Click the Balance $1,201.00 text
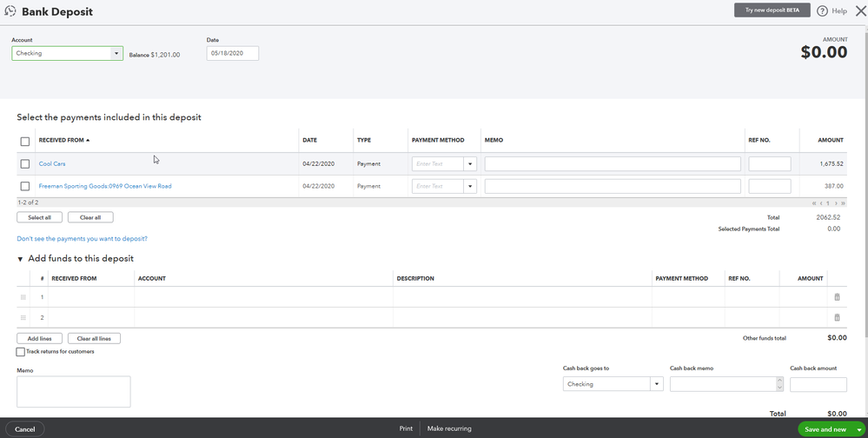The height and width of the screenshot is (438, 868). (155, 55)
